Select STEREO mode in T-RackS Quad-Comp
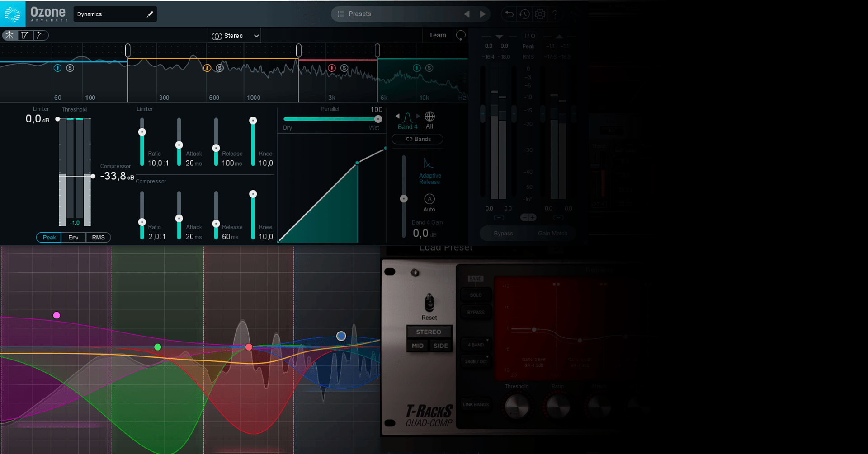The image size is (868, 454). click(x=429, y=332)
